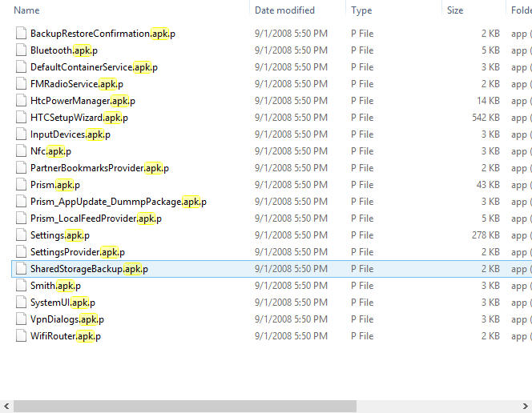Viewport: 532px width, 413px height.
Task: Click the DefaultContainerService.apk.p file icon
Action: point(21,67)
